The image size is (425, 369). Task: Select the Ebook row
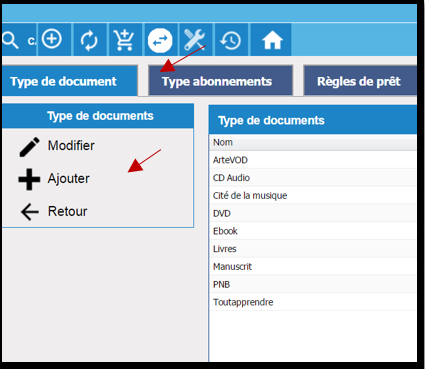pyautogui.click(x=313, y=231)
